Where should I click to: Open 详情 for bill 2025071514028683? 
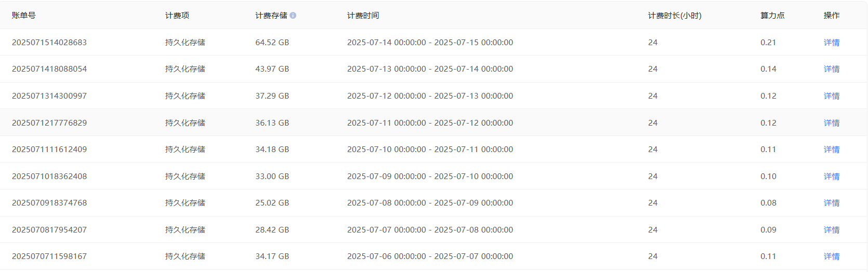click(x=832, y=43)
